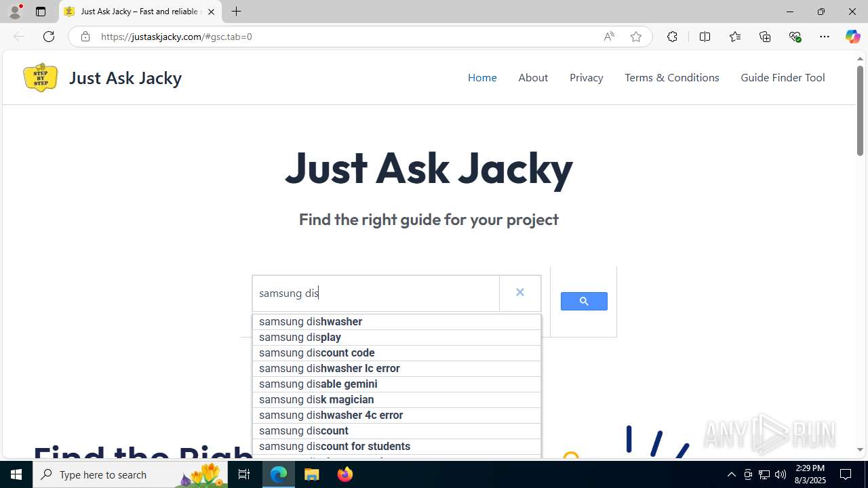Select suggestion 'samsung dishwasher'
Viewport: 868px width, 488px height.
coord(397,321)
